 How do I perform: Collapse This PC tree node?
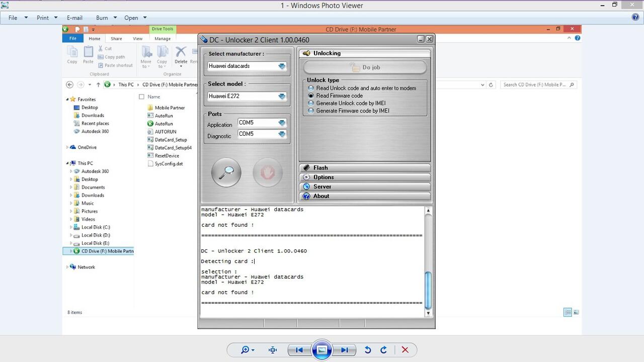[67, 163]
